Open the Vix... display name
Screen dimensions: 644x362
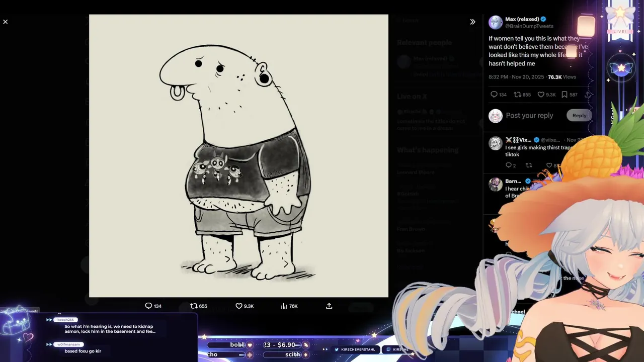point(518,140)
